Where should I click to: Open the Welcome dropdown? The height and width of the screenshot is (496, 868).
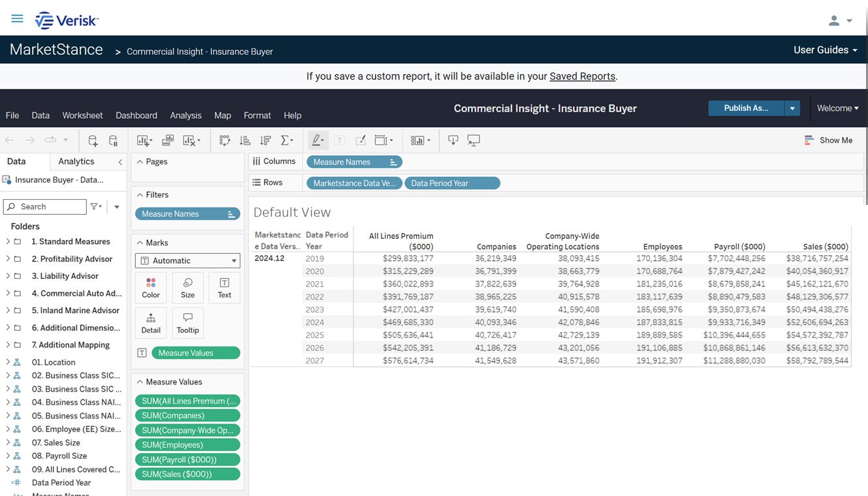[x=838, y=108]
